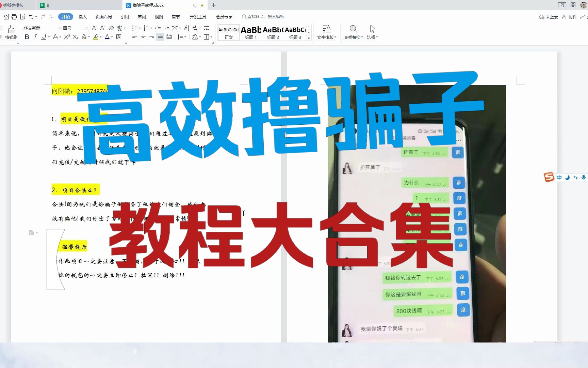This screenshot has height=368, width=588.
Task: Click the text effects (outlined A) icon
Action: pyautogui.click(x=84, y=37)
